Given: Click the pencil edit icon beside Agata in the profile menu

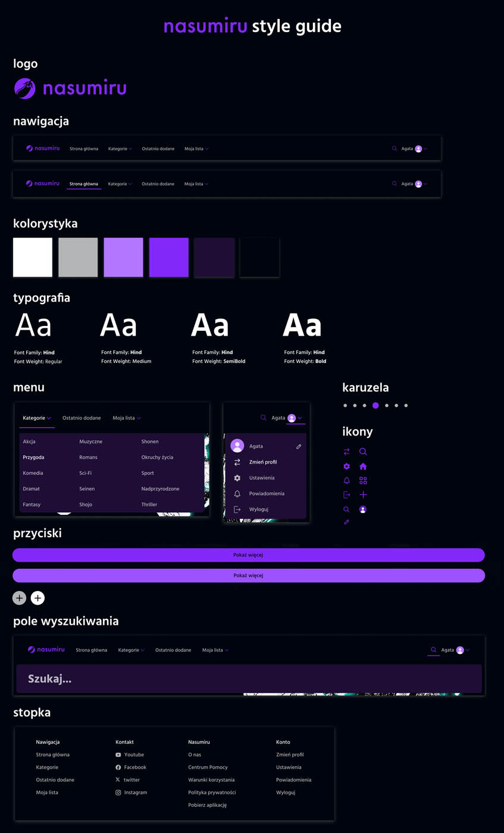Looking at the screenshot, I should pyautogui.click(x=299, y=446).
